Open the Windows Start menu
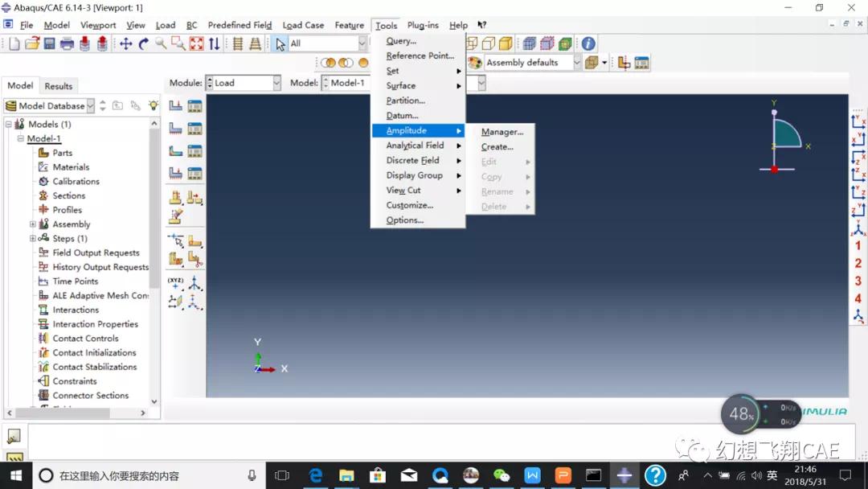Image resolution: width=868 pixels, height=489 pixels. coord(16,475)
